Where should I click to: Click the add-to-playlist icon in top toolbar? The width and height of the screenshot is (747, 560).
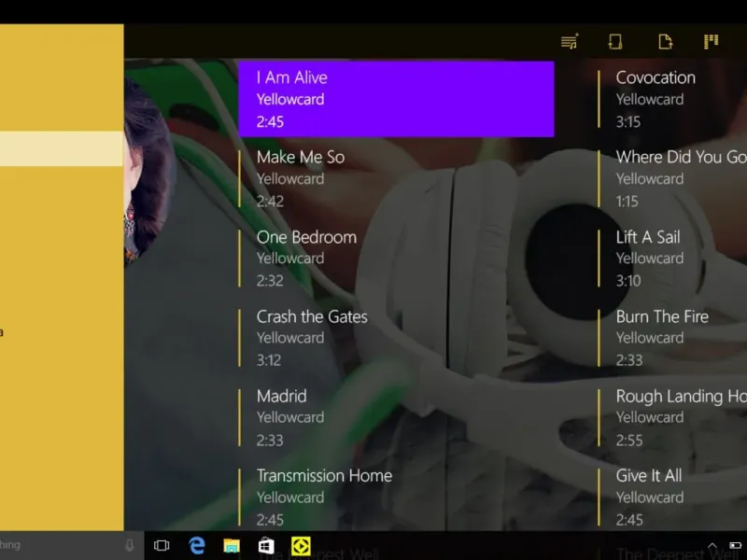click(x=570, y=41)
